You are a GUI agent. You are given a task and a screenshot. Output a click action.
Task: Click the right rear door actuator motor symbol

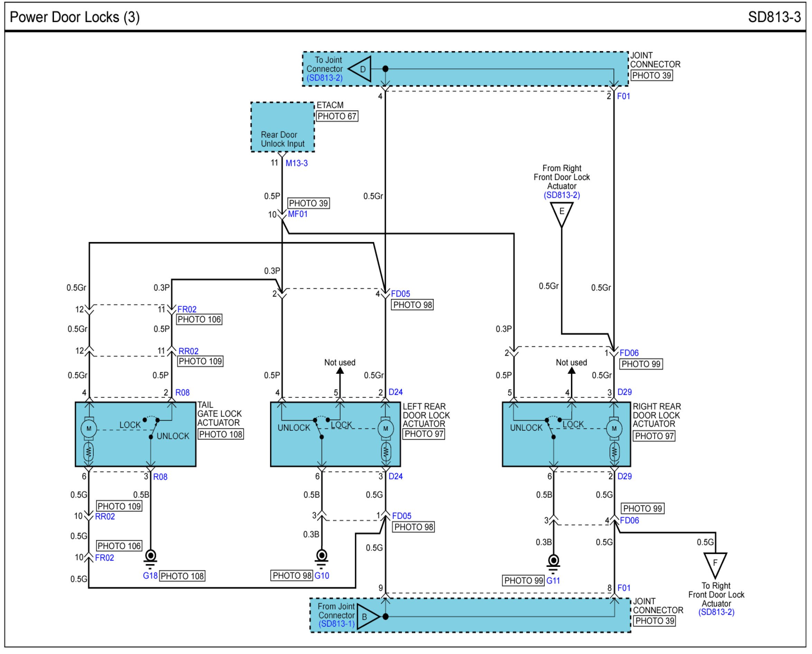click(614, 429)
